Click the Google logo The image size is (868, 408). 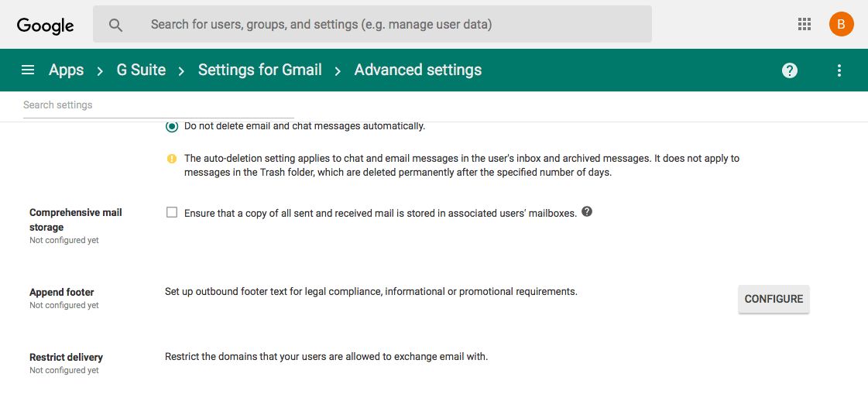[x=46, y=25]
